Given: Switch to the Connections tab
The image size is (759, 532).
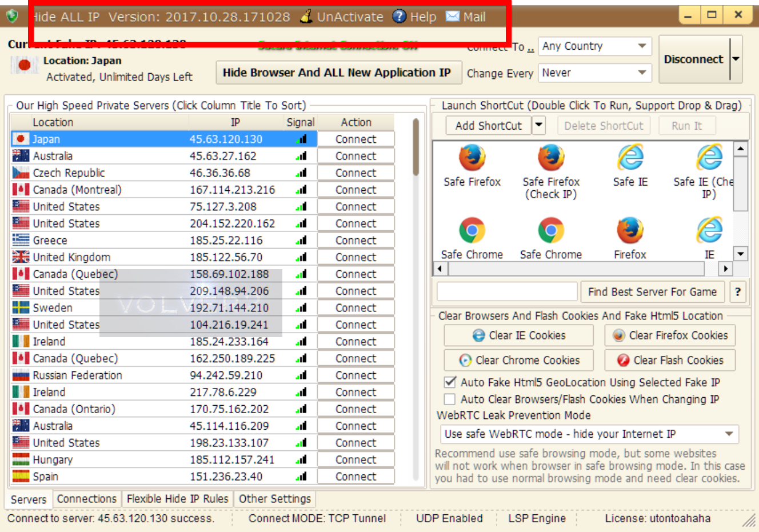Looking at the screenshot, I should (87, 499).
